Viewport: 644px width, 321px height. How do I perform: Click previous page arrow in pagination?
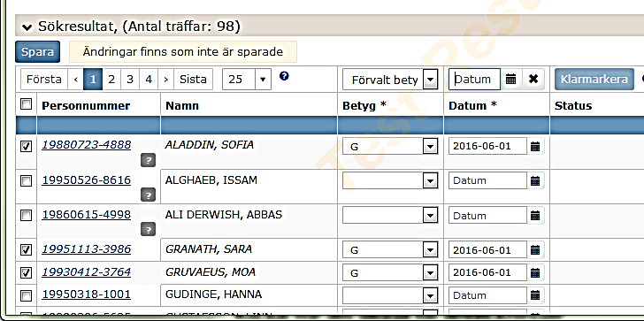pyautogui.click(x=75, y=79)
